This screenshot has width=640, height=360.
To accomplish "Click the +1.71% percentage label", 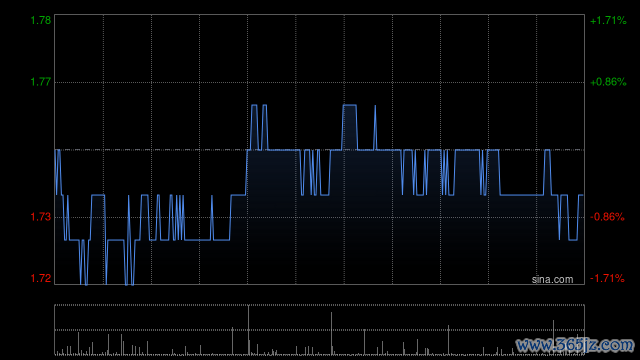I will click(608, 21).
